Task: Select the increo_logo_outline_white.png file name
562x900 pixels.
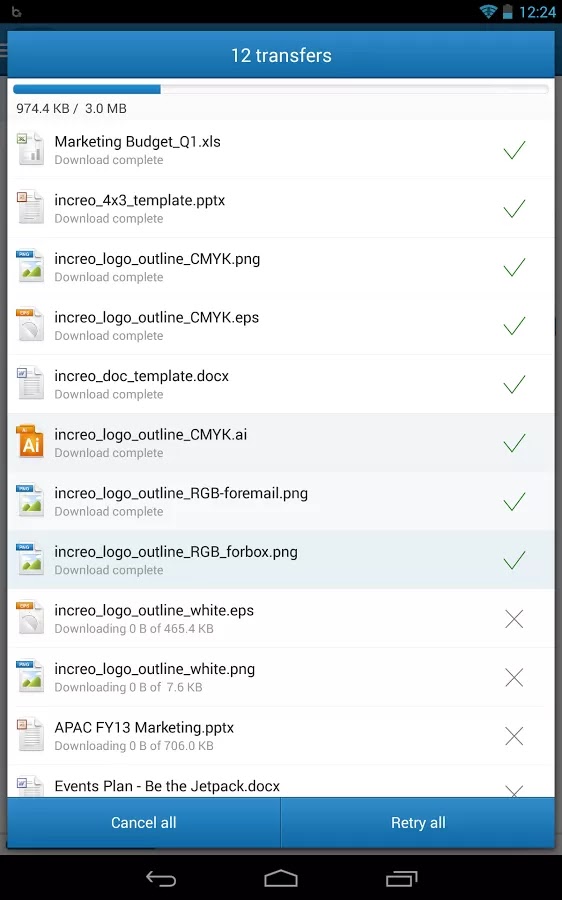Action: pyautogui.click(x=154, y=669)
